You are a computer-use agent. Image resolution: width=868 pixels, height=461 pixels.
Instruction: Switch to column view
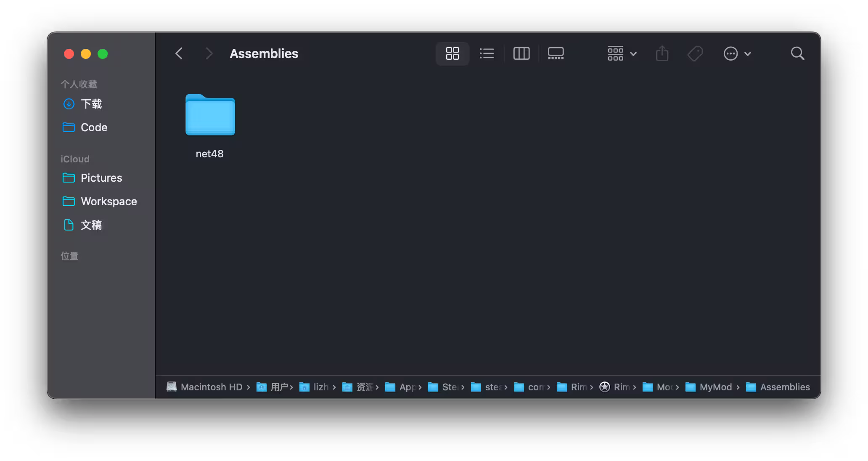pyautogui.click(x=521, y=53)
